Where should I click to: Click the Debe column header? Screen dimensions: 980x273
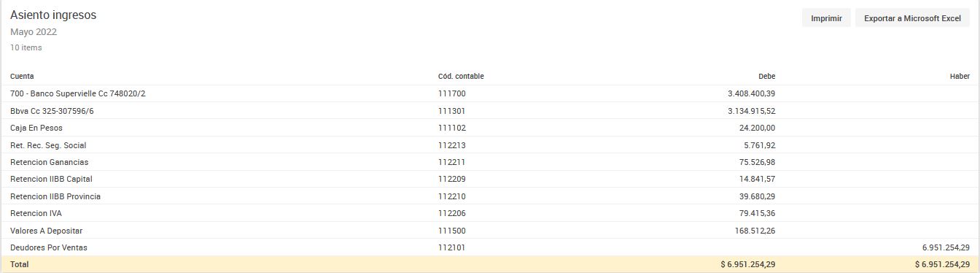coord(766,76)
